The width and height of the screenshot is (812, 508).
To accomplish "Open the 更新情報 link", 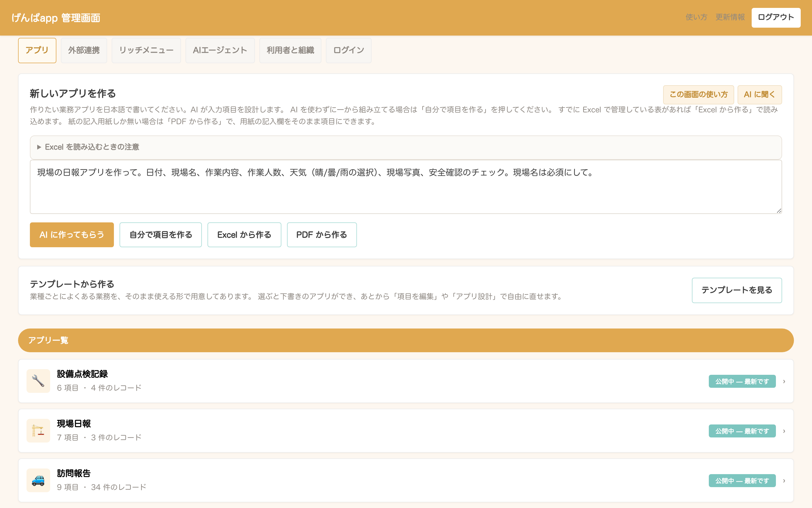I will (x=730, y=17).
